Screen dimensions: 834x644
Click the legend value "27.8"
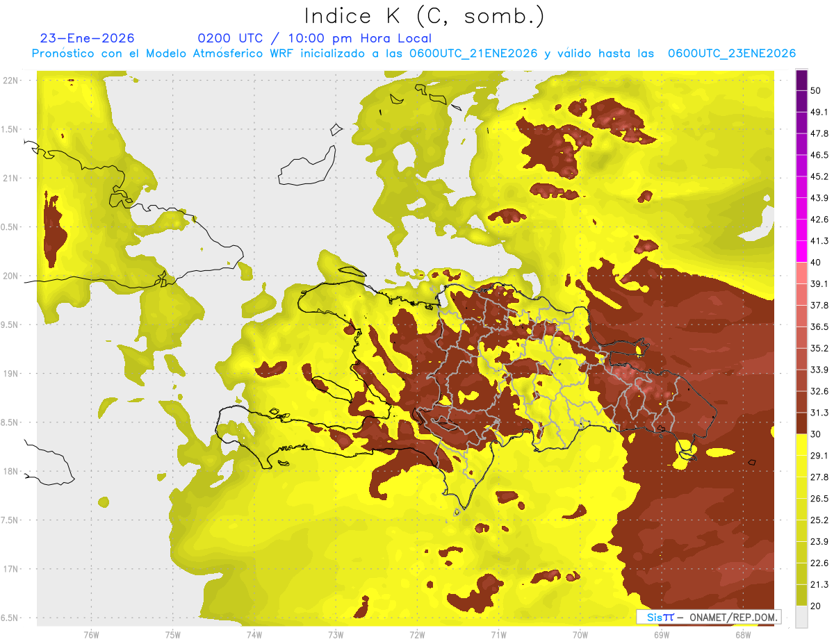click(819, 477)
